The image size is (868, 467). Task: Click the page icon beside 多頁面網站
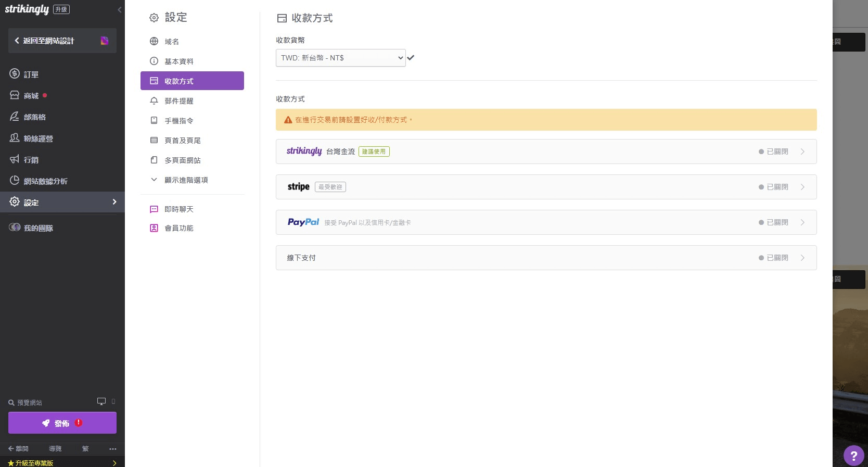[154, 160]
